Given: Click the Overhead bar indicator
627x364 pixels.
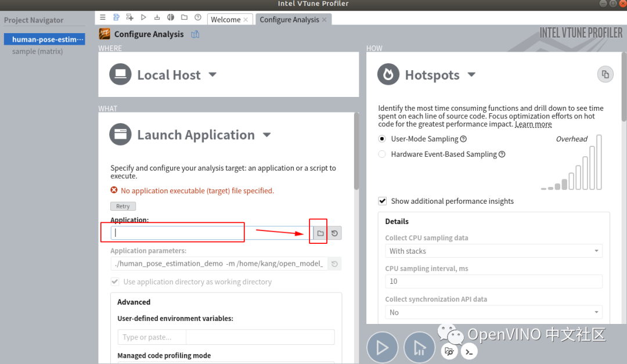Looking at the screenshot, I should pos(571,162).
